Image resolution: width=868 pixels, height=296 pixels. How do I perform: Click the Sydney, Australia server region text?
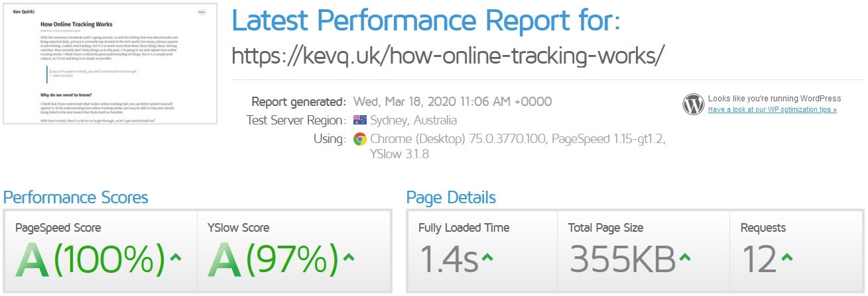coord(414,121)
